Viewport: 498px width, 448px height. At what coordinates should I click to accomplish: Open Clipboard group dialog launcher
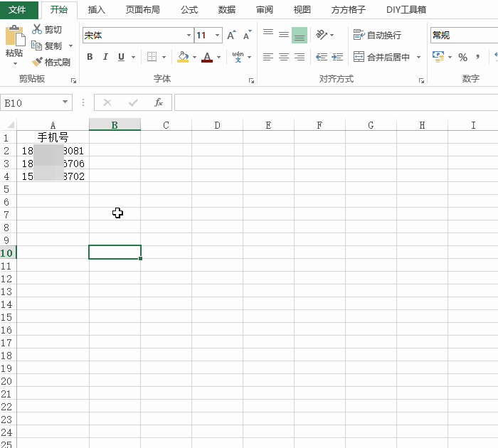pos(73,81)
